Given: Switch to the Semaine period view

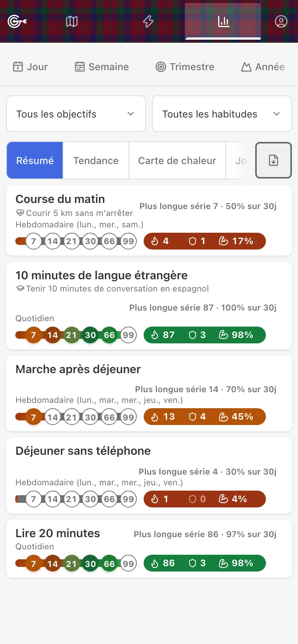Looking at the screenshot, I should point(102,67).
